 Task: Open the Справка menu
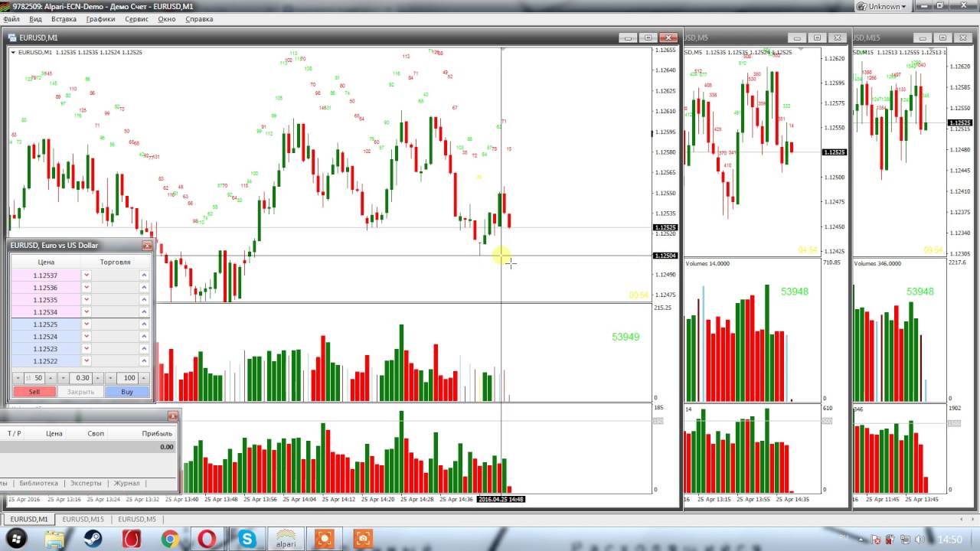[199, 19]
